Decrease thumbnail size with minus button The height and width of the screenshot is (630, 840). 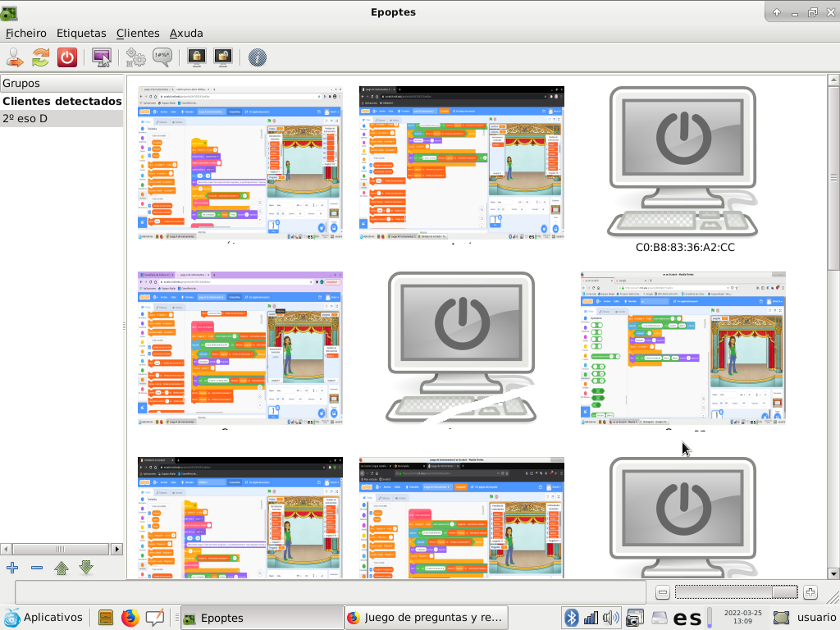662,592
